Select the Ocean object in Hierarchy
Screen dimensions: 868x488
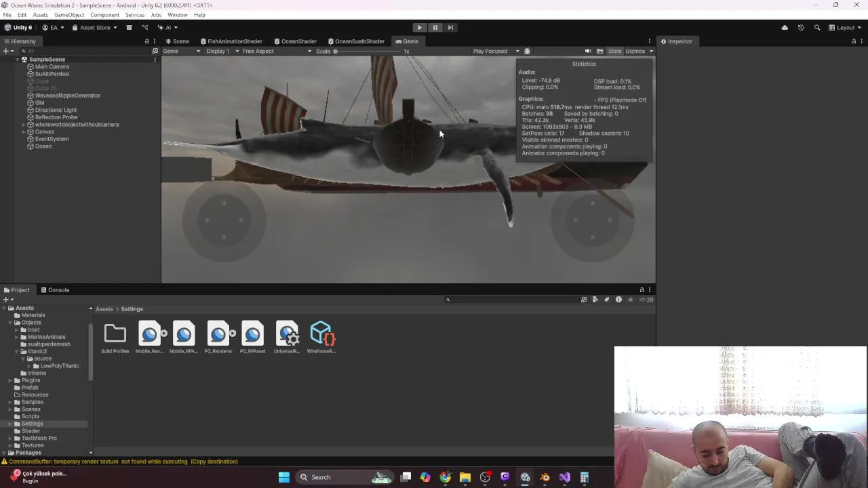[43, 146]
